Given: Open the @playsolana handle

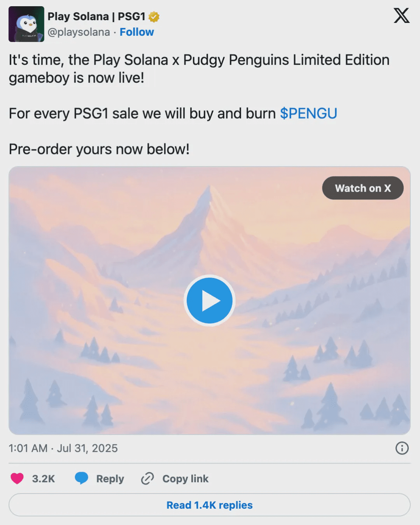Looking at the screenshot, I should [79, 32].
